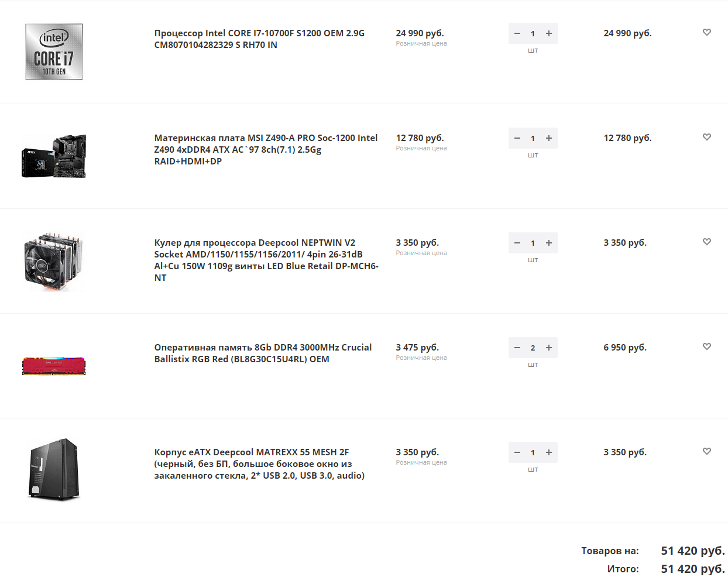Click the heart icon for MSI Z490-A PRO motherboard
728x577 pixels.
coord(706,137)
